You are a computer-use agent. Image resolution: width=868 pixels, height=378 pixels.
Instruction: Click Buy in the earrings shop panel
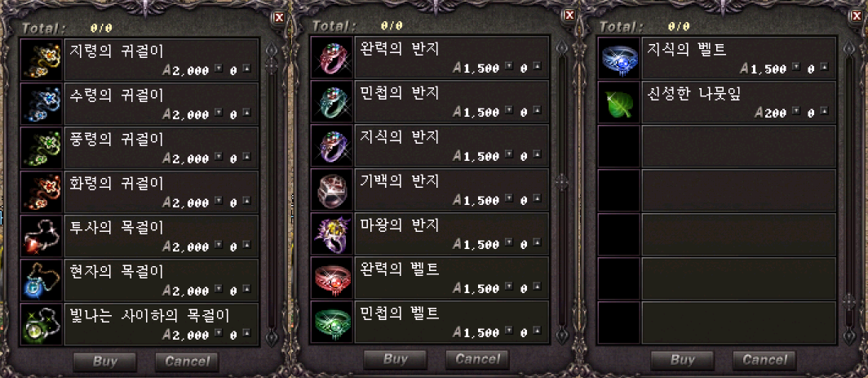coord(104,362)
